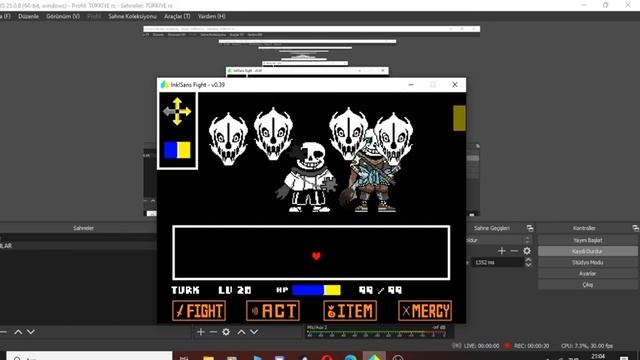The height and width of the screenshot is (360, 640).
Task: Open the Sahne Koleksiyonu menu
Action: pyautogui.click(x=132, y=16)
